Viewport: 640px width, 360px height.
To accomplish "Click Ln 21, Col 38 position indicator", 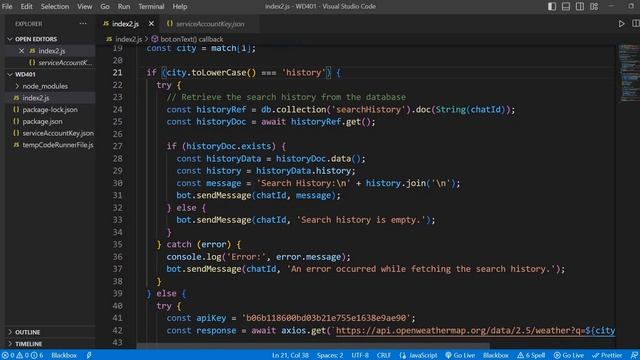I will click(x=290, y=356).
